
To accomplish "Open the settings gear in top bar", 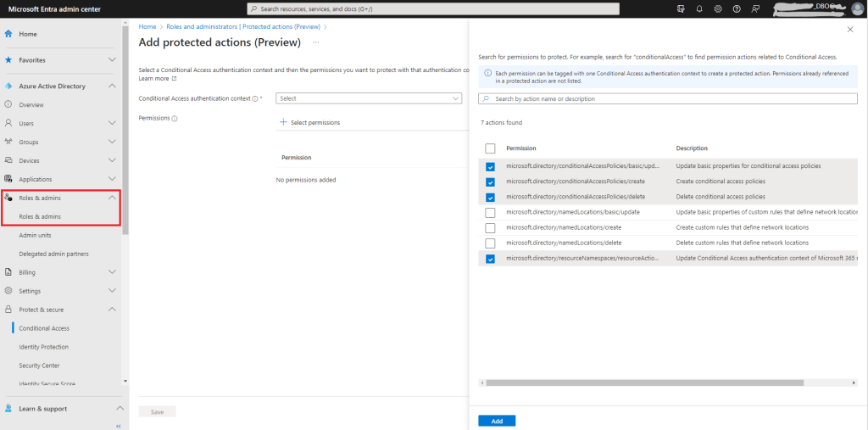I will pyautogui.click(x=717, y=8).
